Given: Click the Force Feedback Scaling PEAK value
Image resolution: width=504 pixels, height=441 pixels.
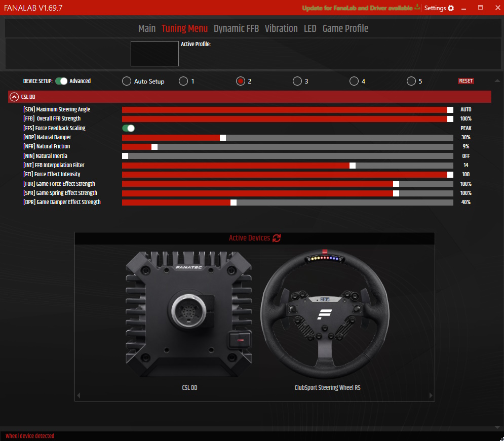Looking at the screenshot, I should click(x=466, y=128).
